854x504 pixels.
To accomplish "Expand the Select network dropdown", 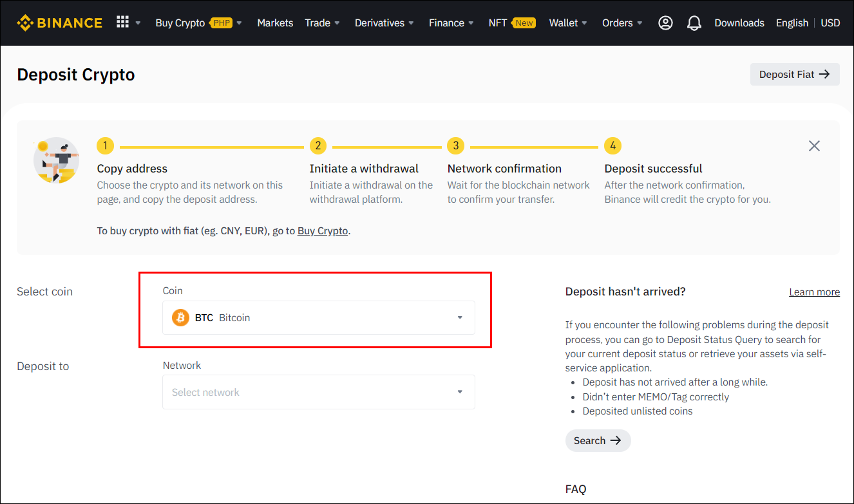I will [460, 392].
